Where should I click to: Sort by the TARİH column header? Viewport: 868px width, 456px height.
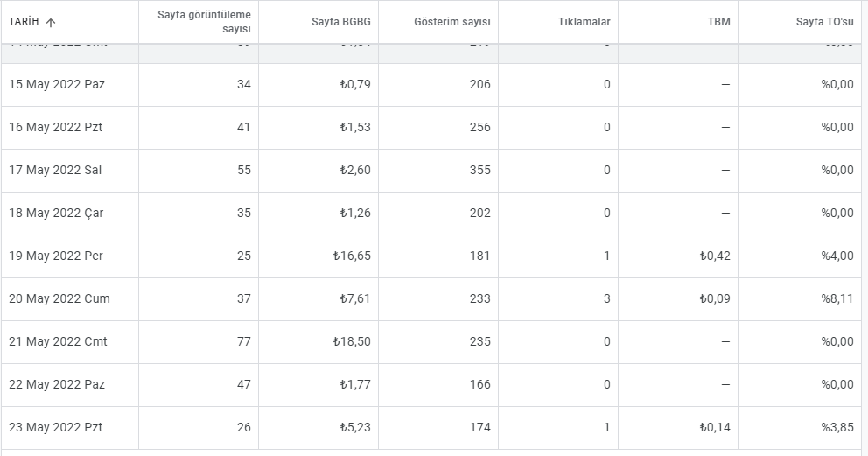[24, 22]
